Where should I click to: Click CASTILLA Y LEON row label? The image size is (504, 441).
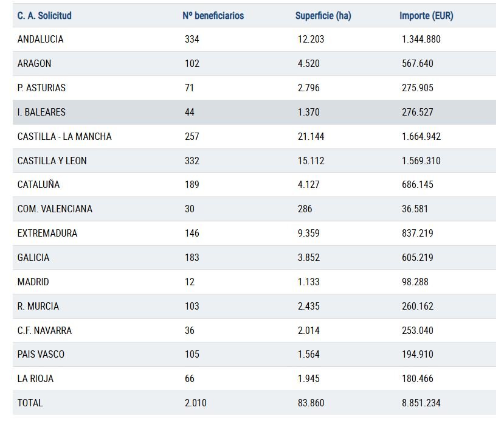(x=52, y=161)
